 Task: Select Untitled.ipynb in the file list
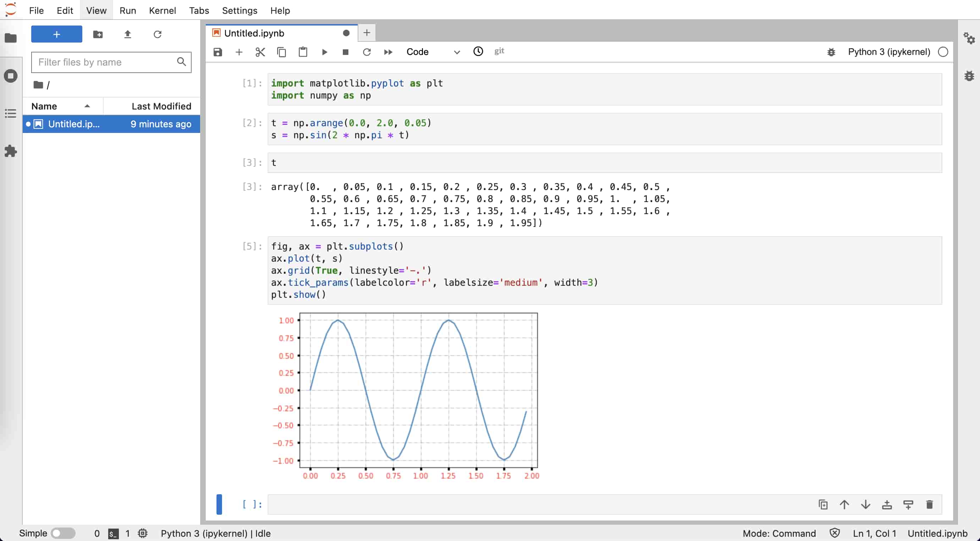click(x=111, y=124)
